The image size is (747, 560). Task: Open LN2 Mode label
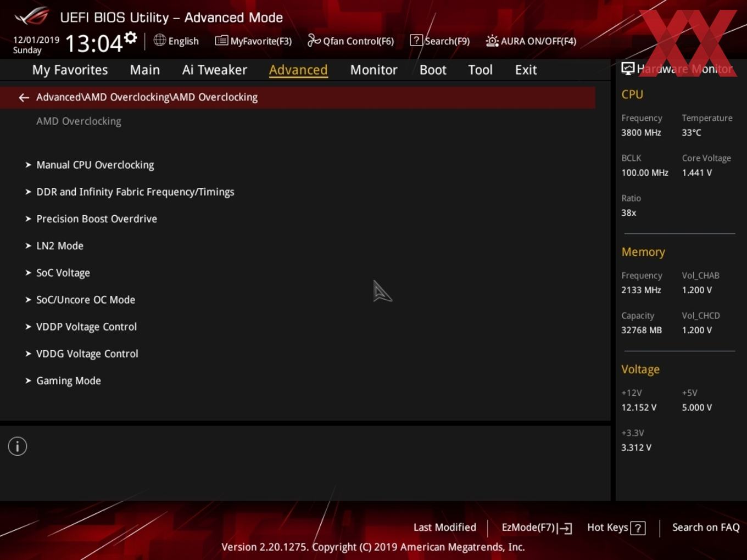tap(60, 245)
